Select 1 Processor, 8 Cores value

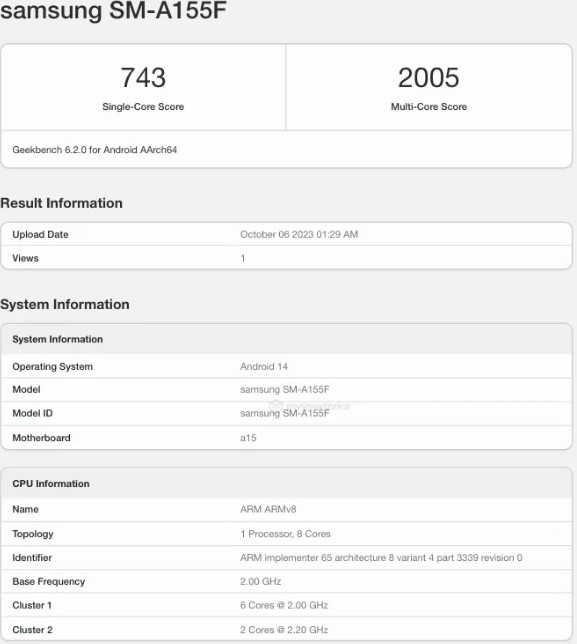tap(285, 534)
